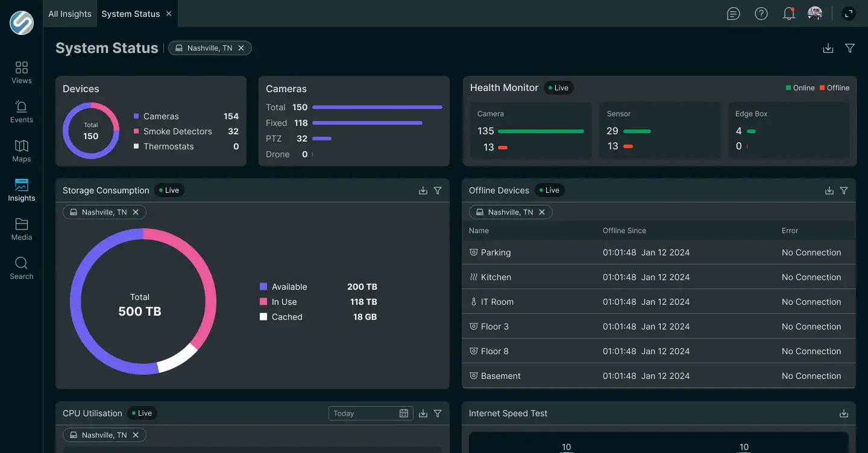
Task: Select the Floor 8 offline device
Action: tap(659, 351)
